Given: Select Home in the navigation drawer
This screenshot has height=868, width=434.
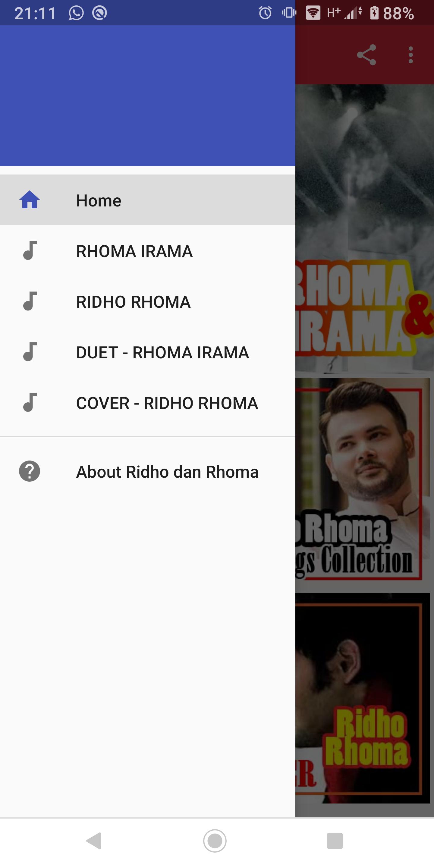Looking at the screenshot, I should click(x=148, y=200).
